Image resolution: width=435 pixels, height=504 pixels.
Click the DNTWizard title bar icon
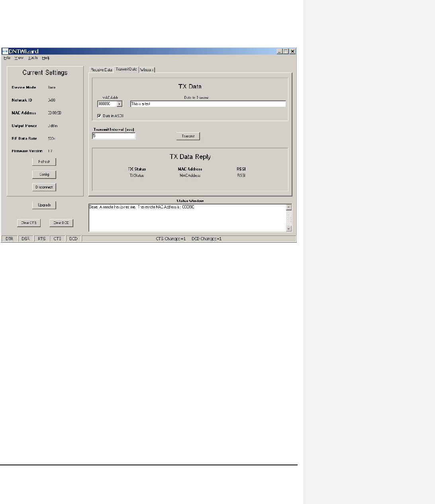click(x=5, y=51)
